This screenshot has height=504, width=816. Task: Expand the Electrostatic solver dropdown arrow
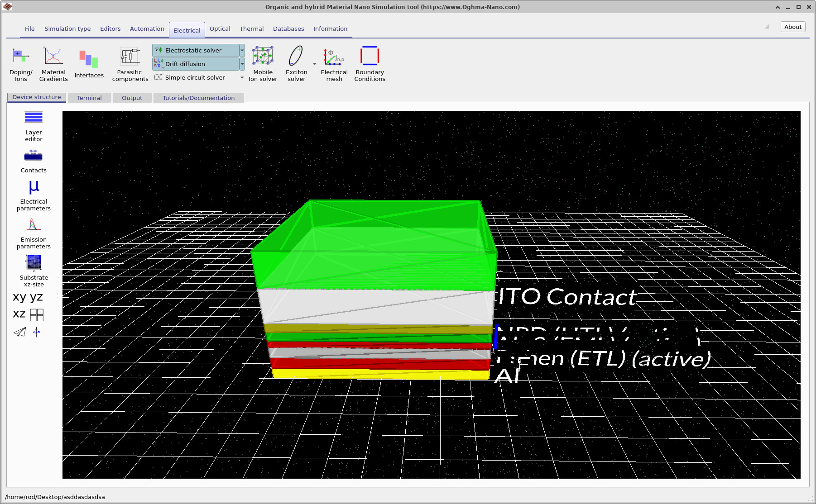242,50
